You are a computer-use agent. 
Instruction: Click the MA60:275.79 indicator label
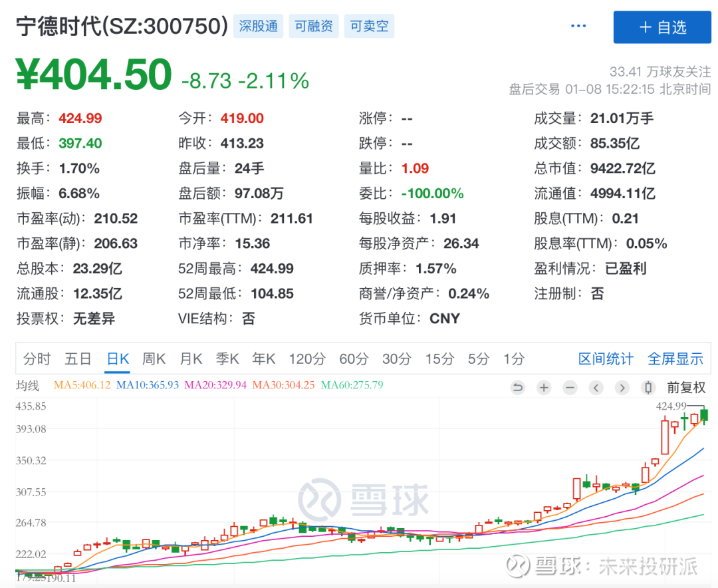352,385
